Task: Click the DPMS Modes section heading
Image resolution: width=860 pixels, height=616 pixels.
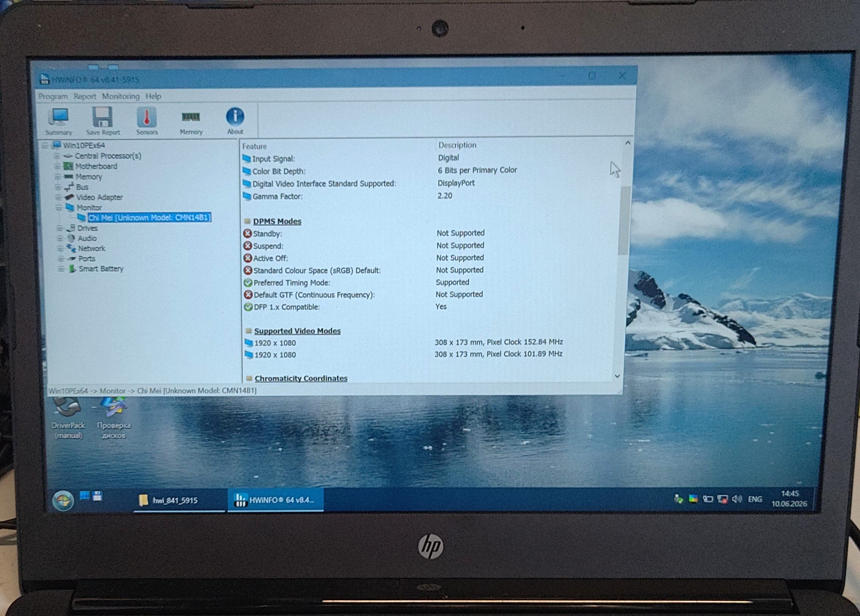Action: 277,221
